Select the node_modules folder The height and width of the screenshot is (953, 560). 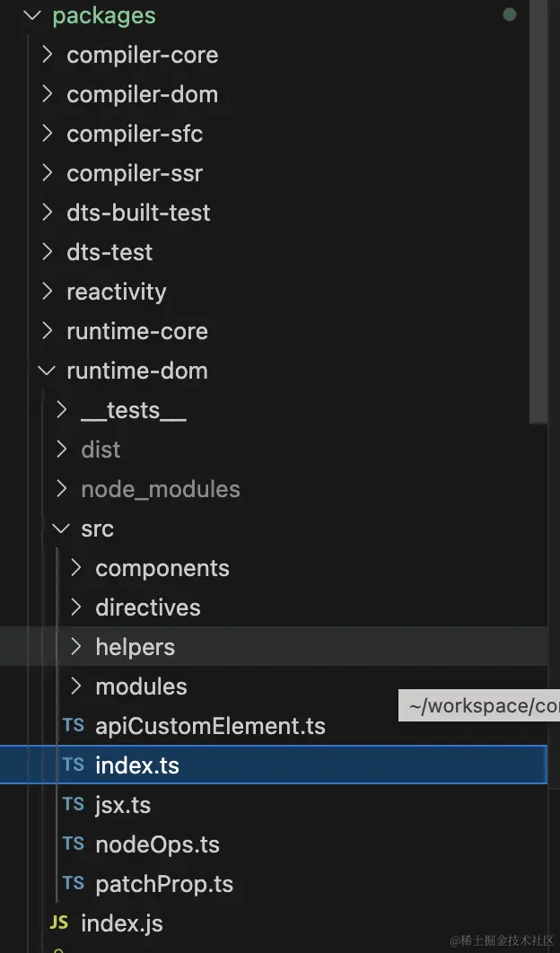[x=160, y=489]
